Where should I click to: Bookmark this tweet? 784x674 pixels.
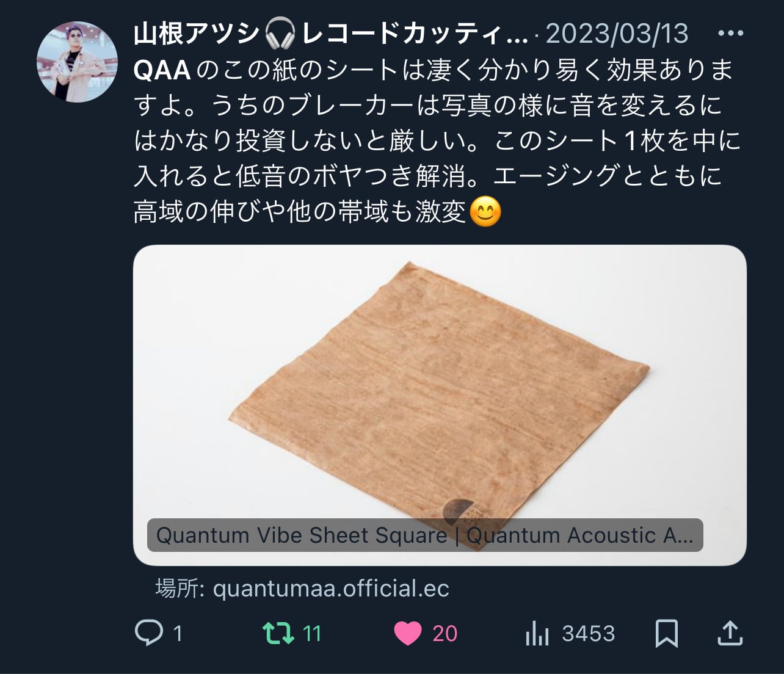coord(666,633)
